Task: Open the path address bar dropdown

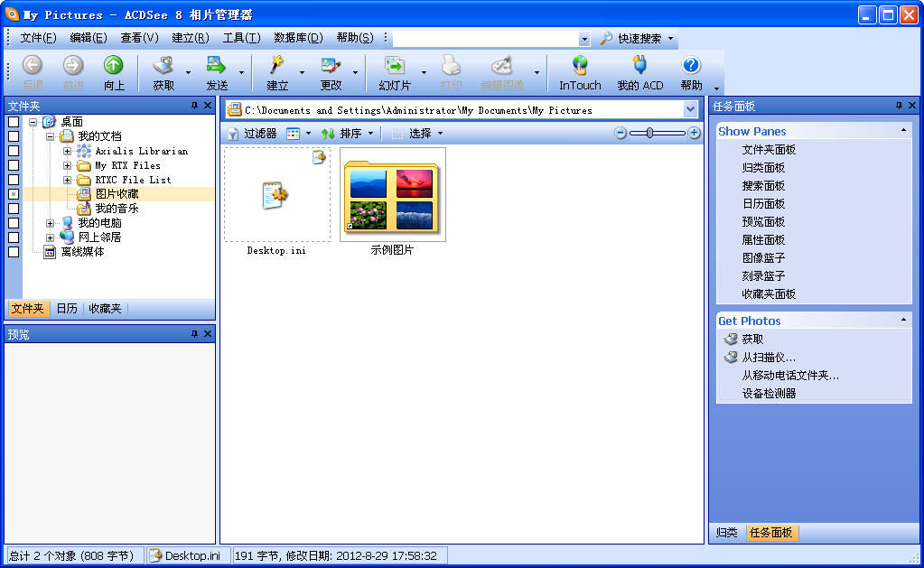Action: (691, 109)
